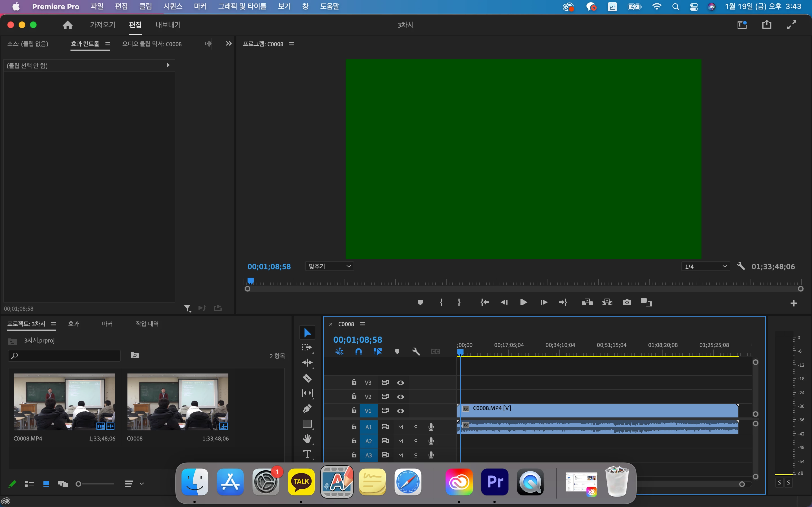Select the Pen tool
Screen dimensions: 812x507
point(307,408)
